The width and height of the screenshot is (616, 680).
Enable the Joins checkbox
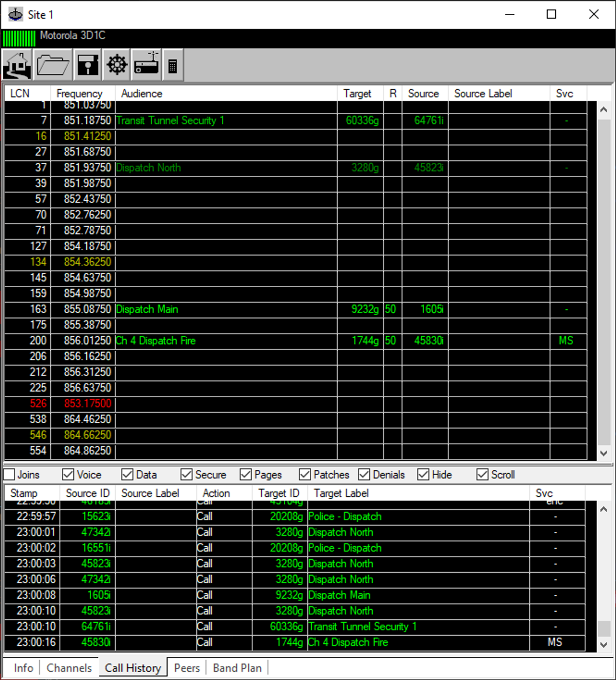click(x=9, y=474)
